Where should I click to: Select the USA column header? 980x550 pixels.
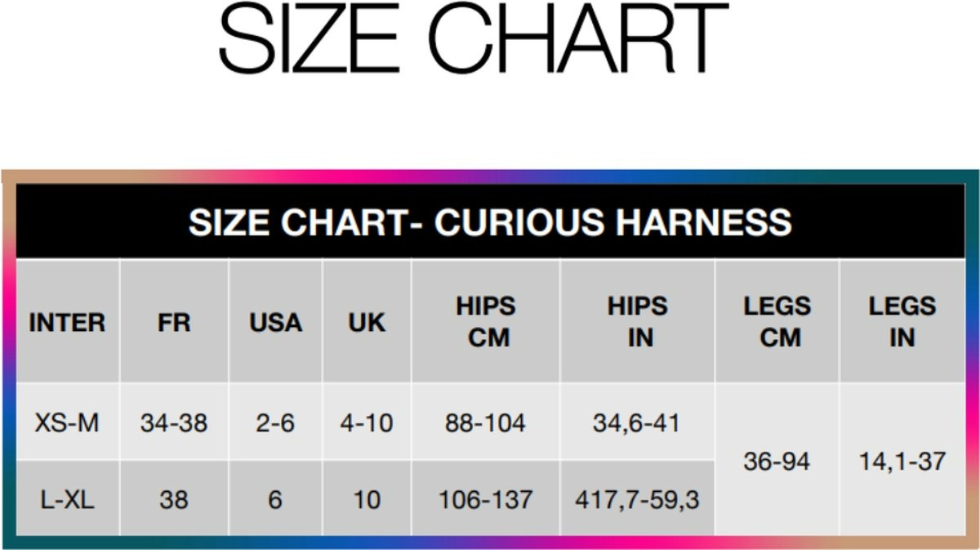275,322
